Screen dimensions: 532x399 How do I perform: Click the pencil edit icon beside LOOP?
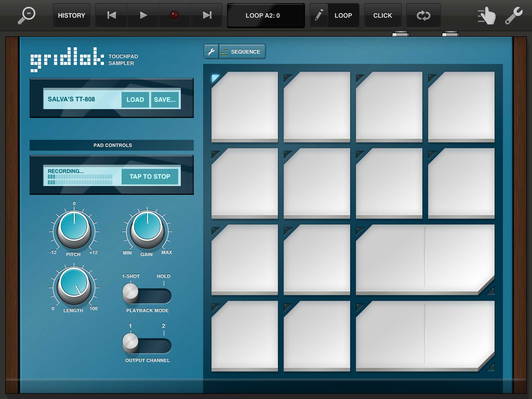(x=319, y=15)
